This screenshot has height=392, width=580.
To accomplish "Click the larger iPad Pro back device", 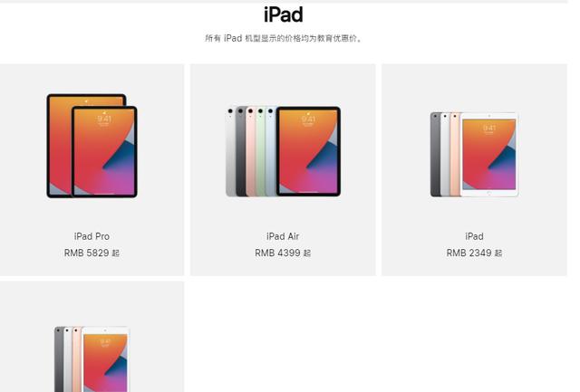I will (59, 146).
